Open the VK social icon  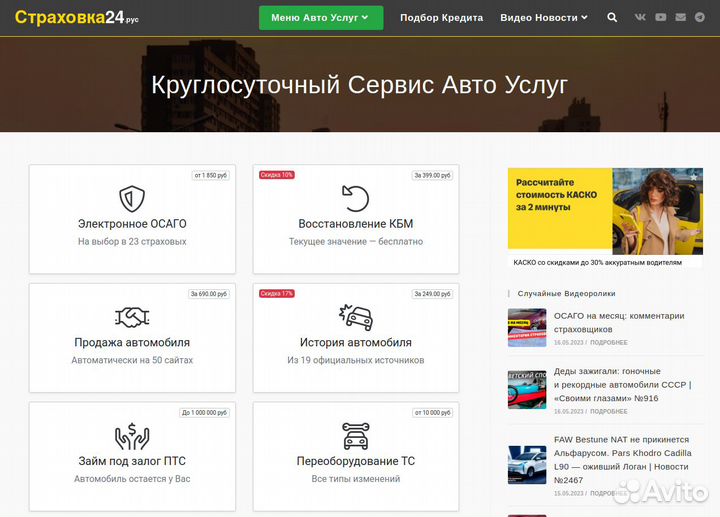[640, 17]
